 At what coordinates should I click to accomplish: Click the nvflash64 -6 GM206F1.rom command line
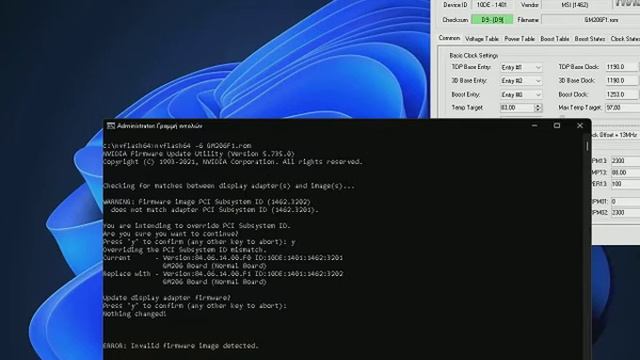tap(177, 146)
